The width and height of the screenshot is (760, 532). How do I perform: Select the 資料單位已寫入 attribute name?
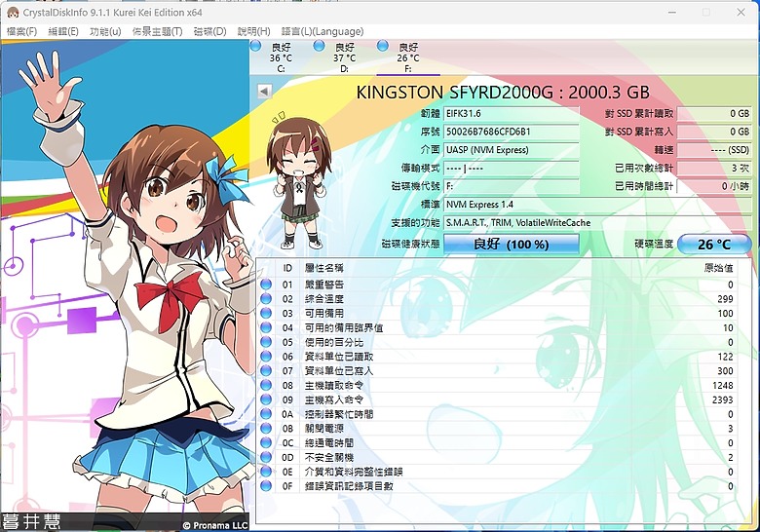[339, 370]
